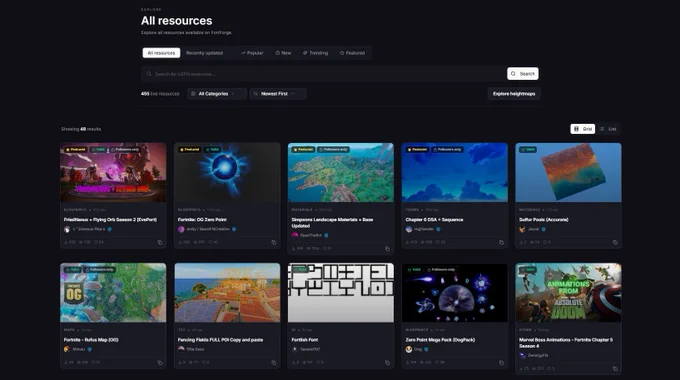Open the Sulfur Pools (Accurate) thumbnail
This screenshot has width=680, height=380.
568,173
